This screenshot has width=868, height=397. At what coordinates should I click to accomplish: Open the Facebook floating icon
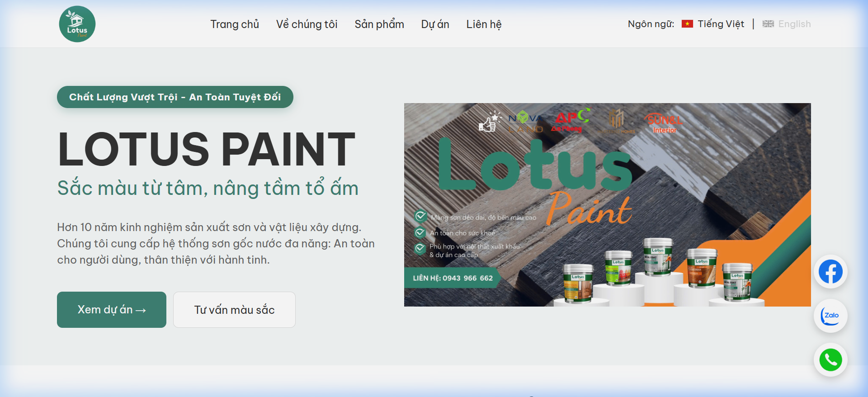830,272
